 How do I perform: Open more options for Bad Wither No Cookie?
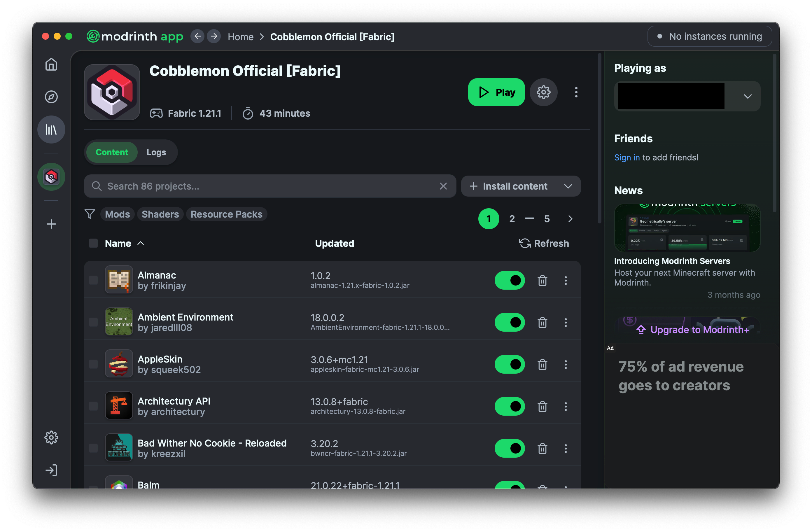(x=566, y=448)
